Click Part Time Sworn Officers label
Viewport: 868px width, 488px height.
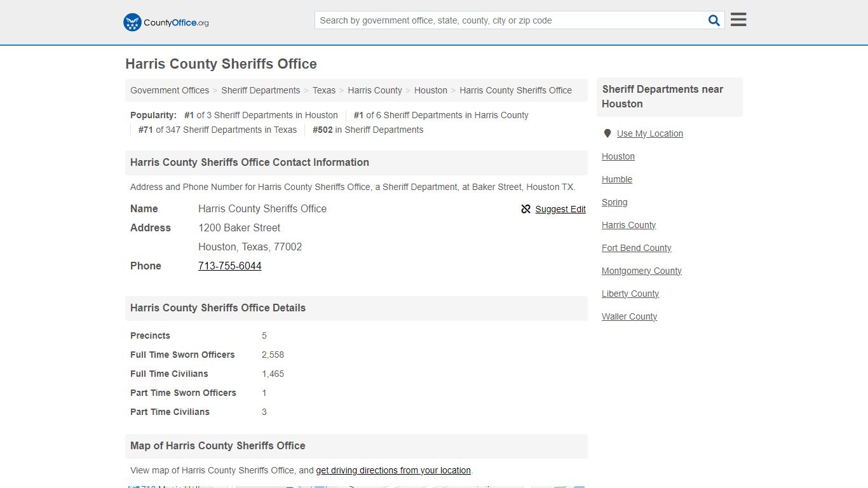point(183,393)
